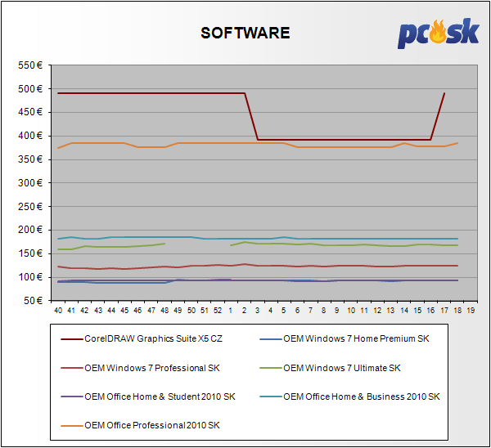Click week 19 on the x-axis

(x=471, y=311)
